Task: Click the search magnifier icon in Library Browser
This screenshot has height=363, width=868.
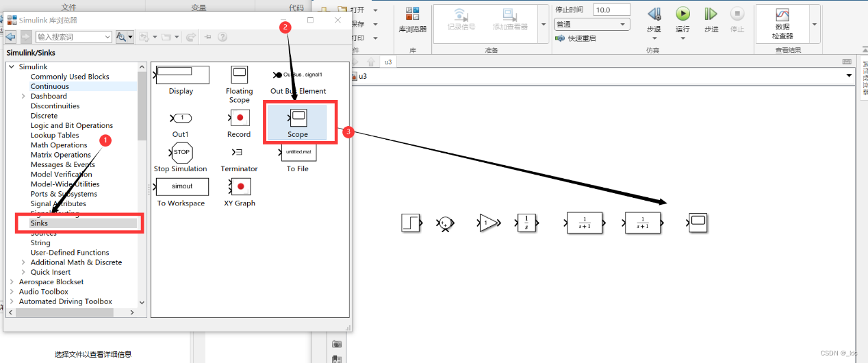Action: coord(122,37)
